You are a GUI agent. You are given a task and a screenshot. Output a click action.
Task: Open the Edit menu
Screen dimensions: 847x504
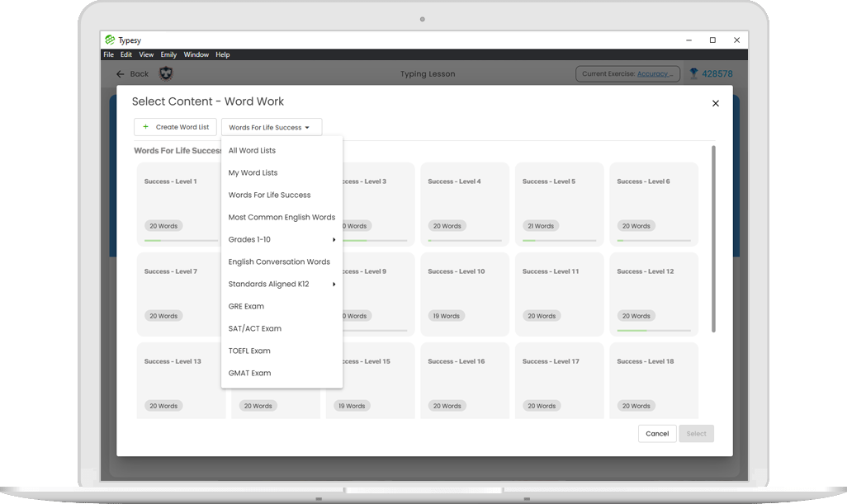[x=125, y=54]
